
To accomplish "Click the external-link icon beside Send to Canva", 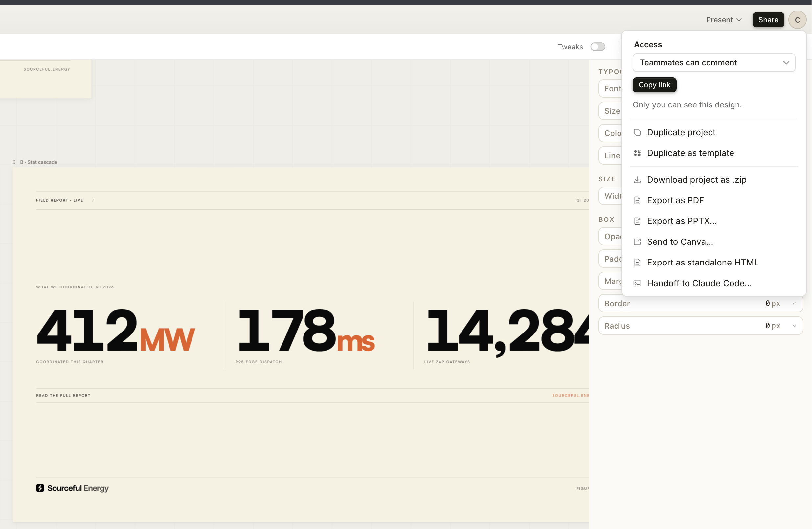I will (637, 241).
